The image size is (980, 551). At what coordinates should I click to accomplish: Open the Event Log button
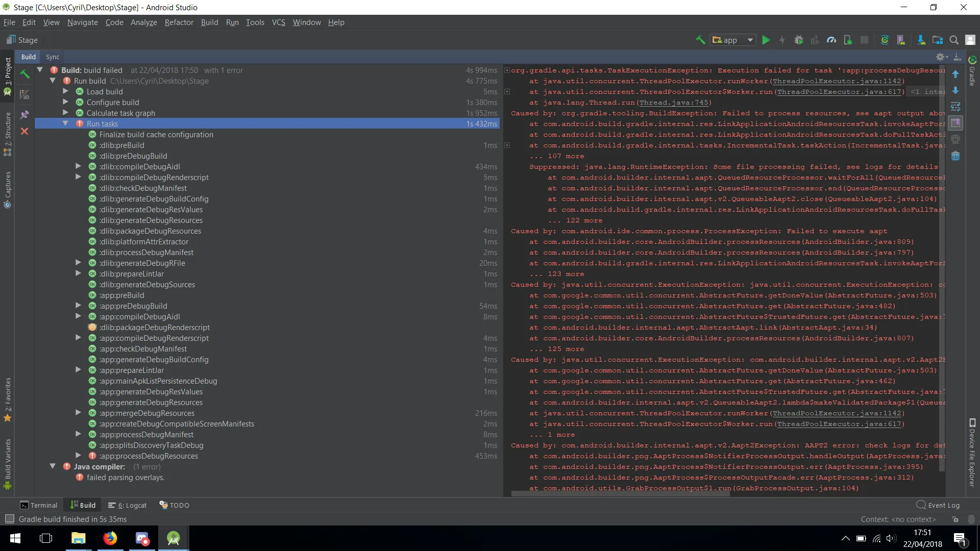[938, 505]
